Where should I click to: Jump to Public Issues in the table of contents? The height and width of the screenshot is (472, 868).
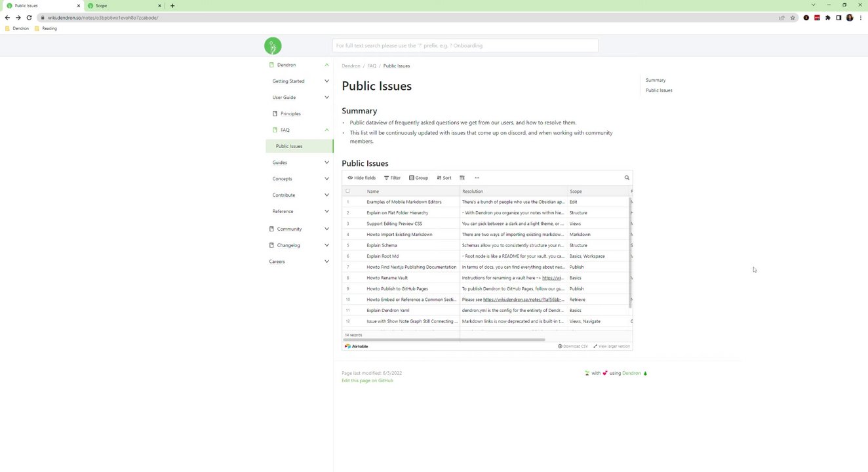659,90
